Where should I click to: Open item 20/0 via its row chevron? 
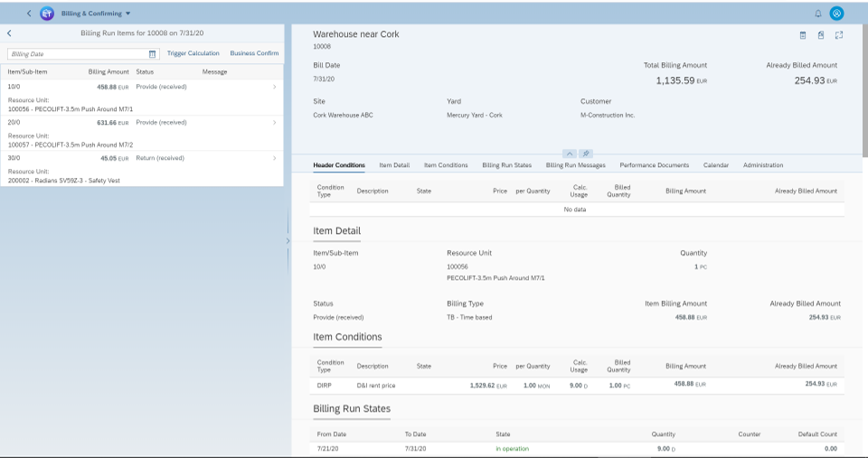click(274, 122)
